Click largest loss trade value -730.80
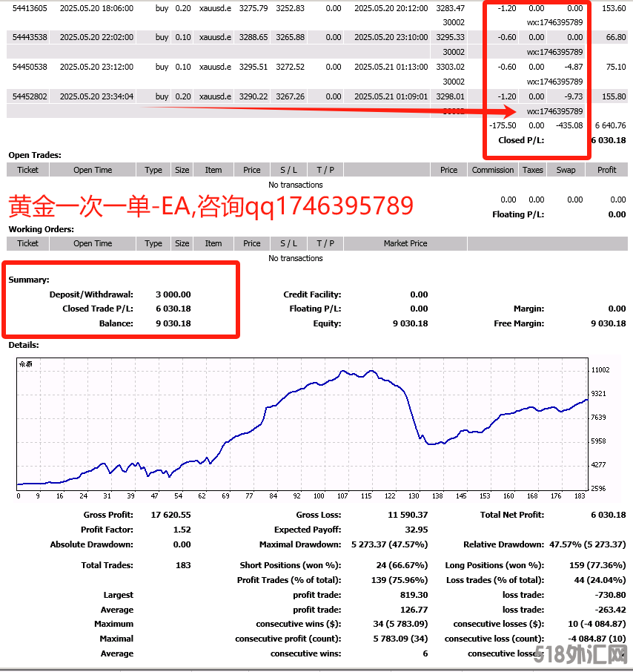Viewport: 633px width, 672px height. pos(610,595)
